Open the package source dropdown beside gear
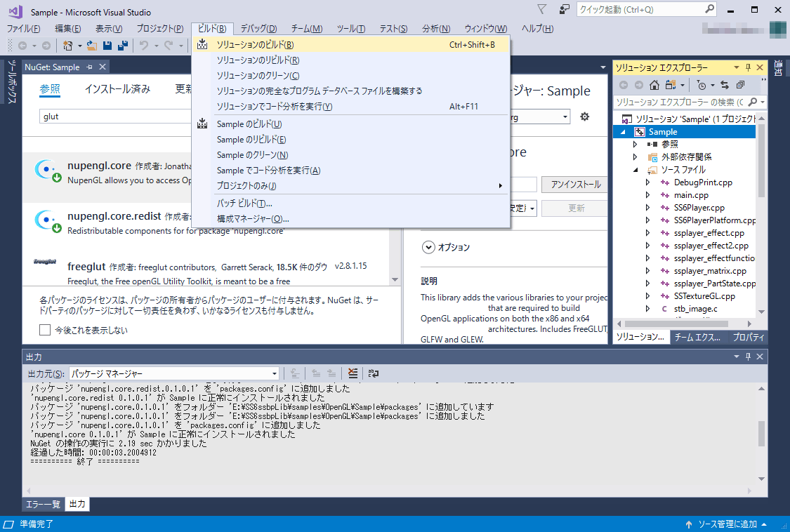The image size is (790, 532). click(565, 117)
